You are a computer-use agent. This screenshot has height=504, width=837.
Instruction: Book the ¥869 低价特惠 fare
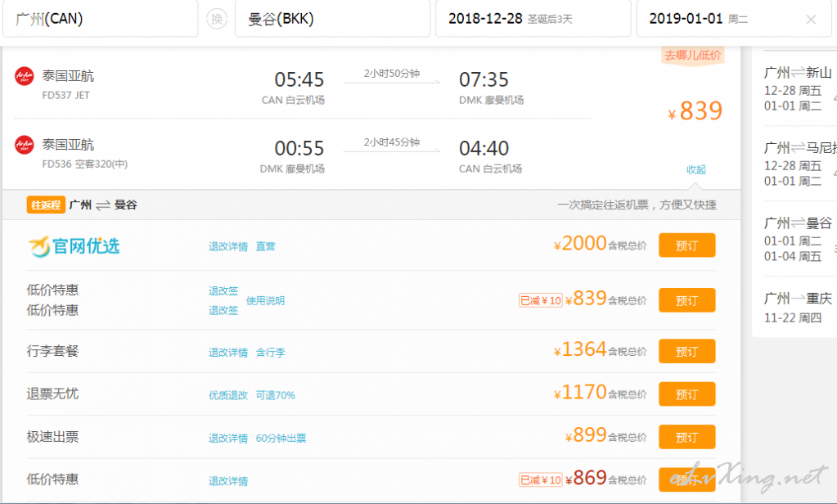pyautogui.click(x=687, y=479)
